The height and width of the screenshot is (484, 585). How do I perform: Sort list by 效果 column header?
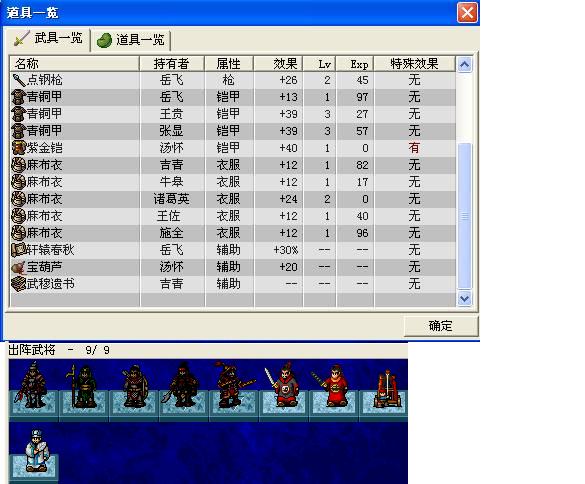coord(278,64)
